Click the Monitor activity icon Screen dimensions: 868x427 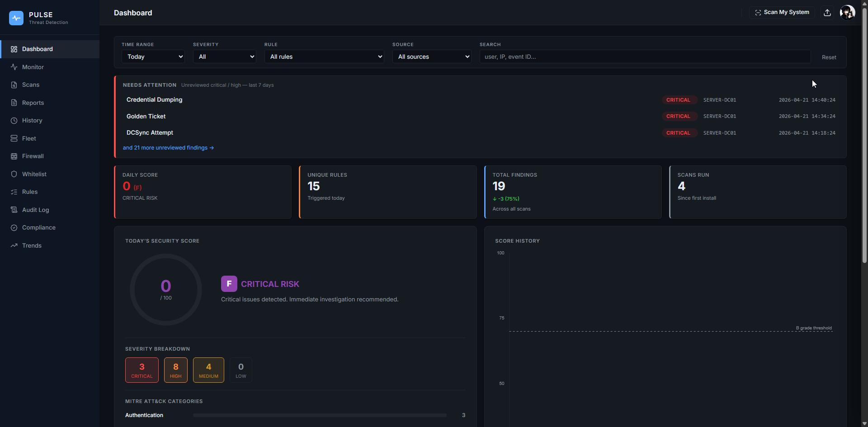click(14, 67)
